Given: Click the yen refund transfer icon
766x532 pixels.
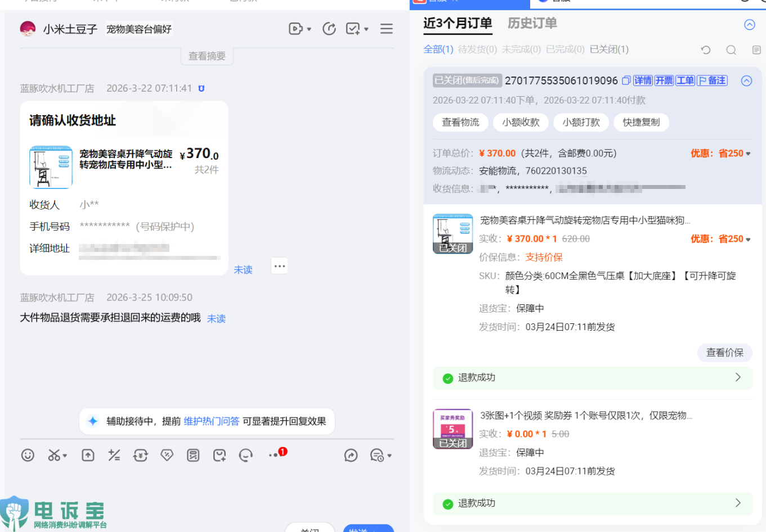Looking at the screenshot, I should pyautogui.click(x=140, y=455).
